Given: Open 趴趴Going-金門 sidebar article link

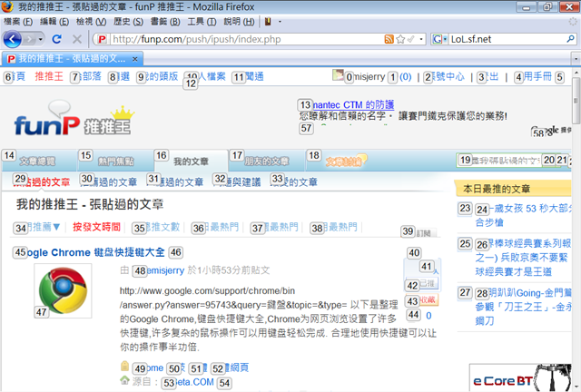Looking at the screenshot, I should (x=523, y=307).
